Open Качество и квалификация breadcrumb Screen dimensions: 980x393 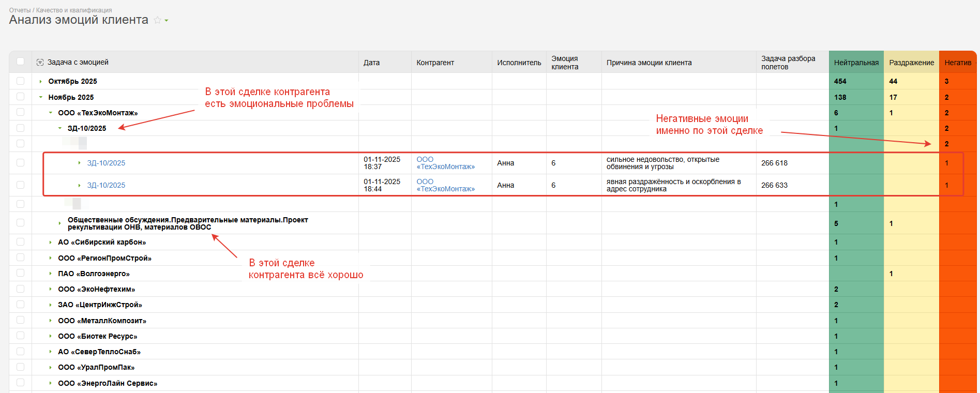tap(74, 10)
